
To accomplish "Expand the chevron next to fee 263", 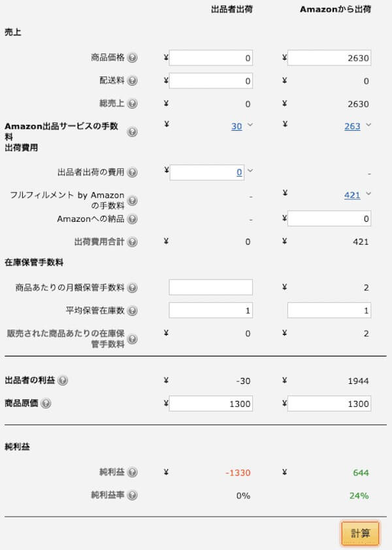I will pos(368,125).
